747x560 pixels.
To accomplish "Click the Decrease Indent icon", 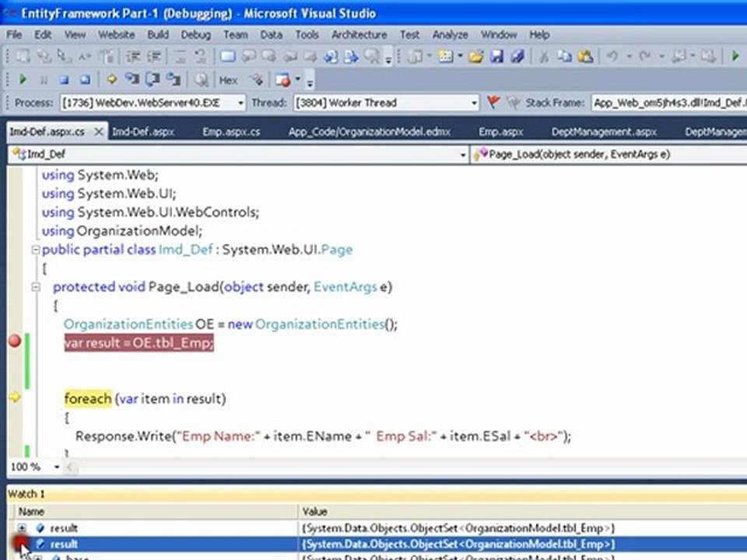I will pyautogui.click(x=132, y=57).
